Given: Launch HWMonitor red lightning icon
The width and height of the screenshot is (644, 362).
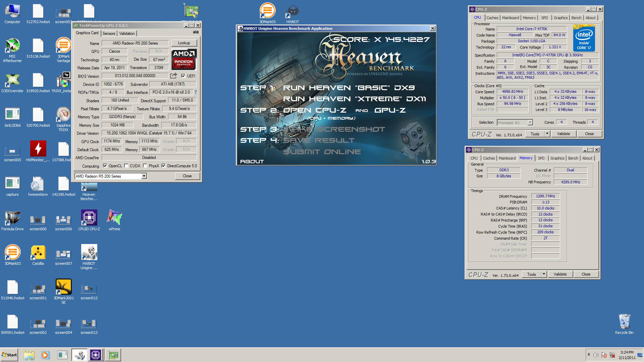Looking at the screenshot, I should [38, 152].
